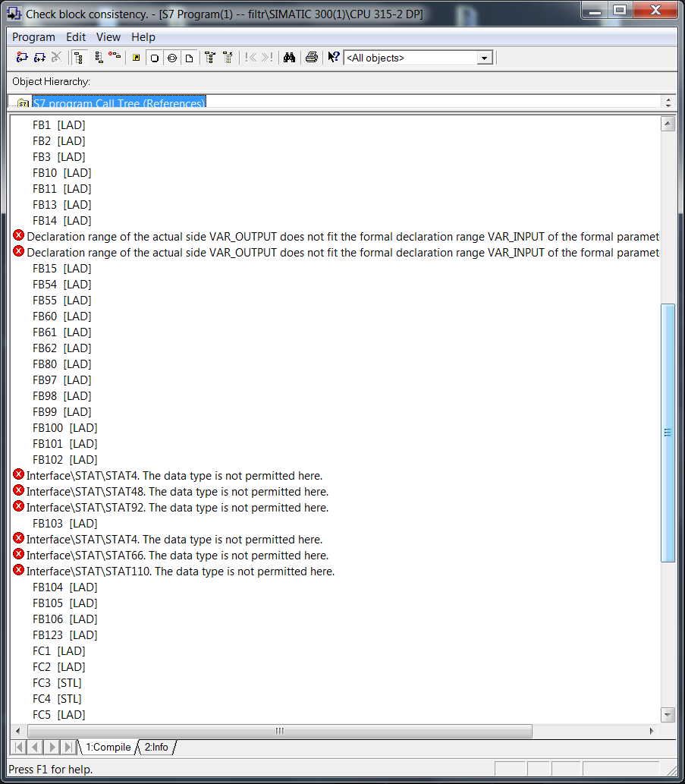Click the printer icon
685x784 pixels.
(x=311, y=58)
